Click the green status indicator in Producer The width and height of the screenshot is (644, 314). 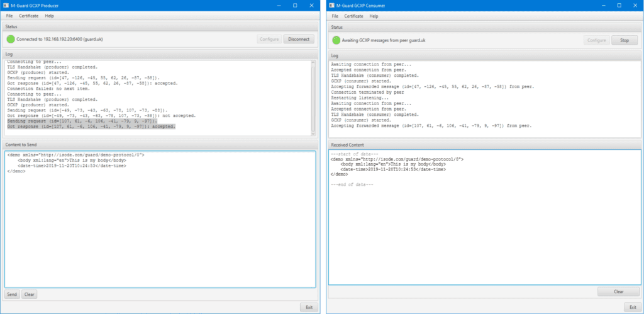tap(10, 39)
